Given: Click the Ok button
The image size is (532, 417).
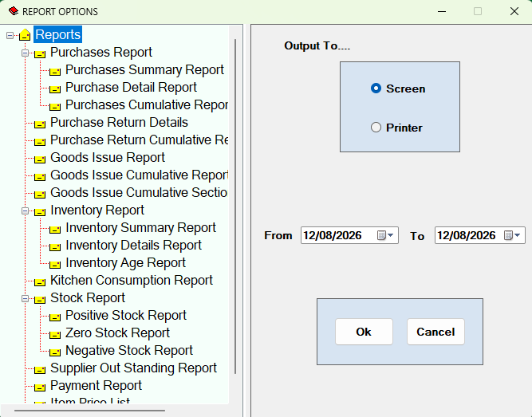Looking at the screenshot, I should (364, 332).
